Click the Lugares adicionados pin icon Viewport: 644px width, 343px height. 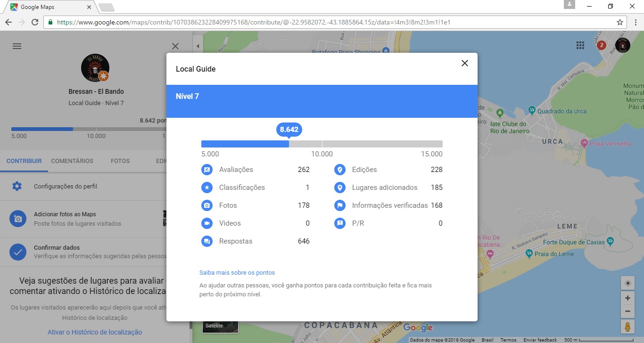tap(339, 188)
